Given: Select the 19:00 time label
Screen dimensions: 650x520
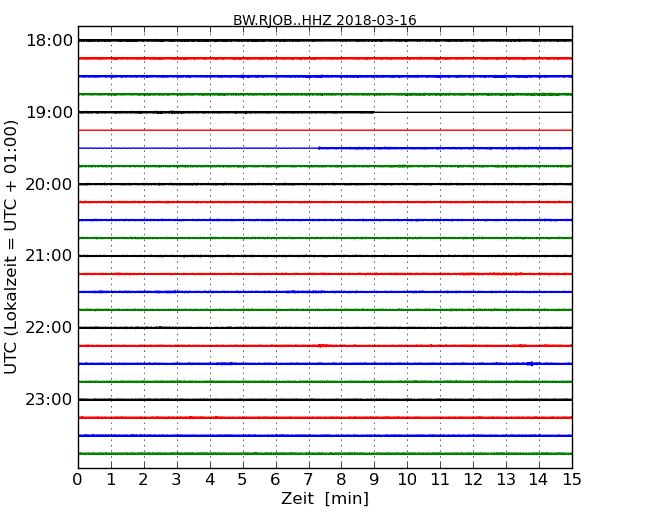Looking at the screenshot, I should (x=49, y=112).
